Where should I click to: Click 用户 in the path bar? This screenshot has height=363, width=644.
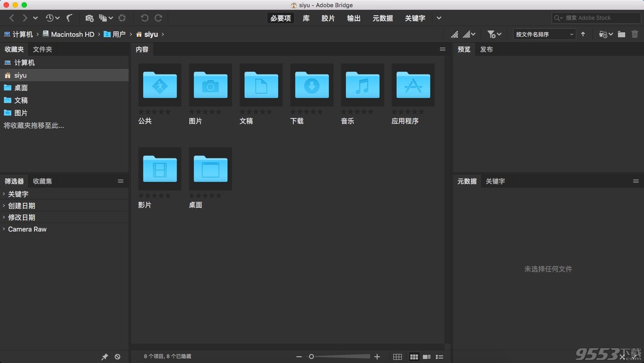pos(114,34)
